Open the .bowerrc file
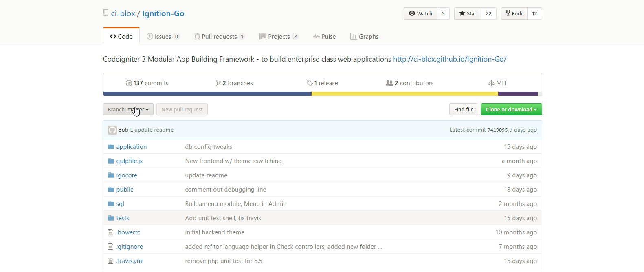This screenshot has width=644, height=272. click(128, 232)
